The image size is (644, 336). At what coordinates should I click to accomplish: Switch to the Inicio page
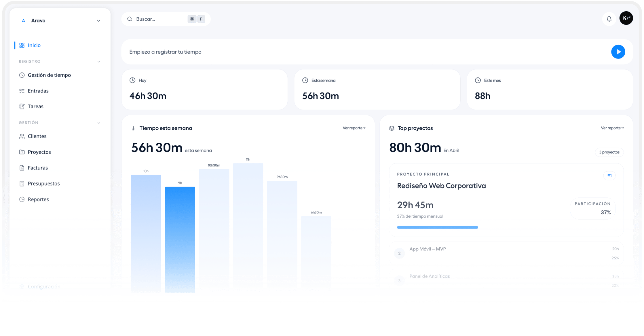click(34, 45)
